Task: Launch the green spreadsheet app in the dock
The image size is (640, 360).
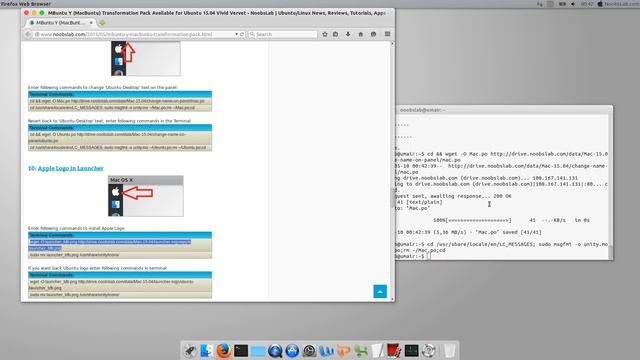Action: [x=361, y=351]
